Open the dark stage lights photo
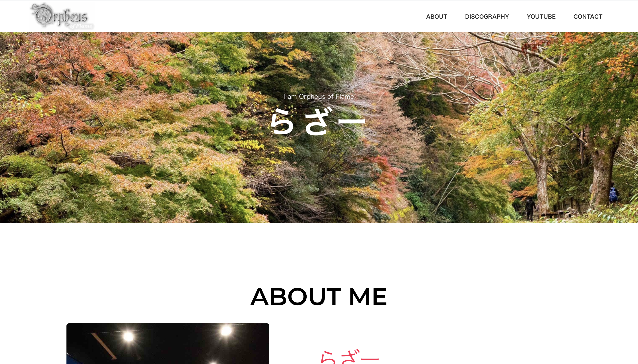 (x=168, y=343)
